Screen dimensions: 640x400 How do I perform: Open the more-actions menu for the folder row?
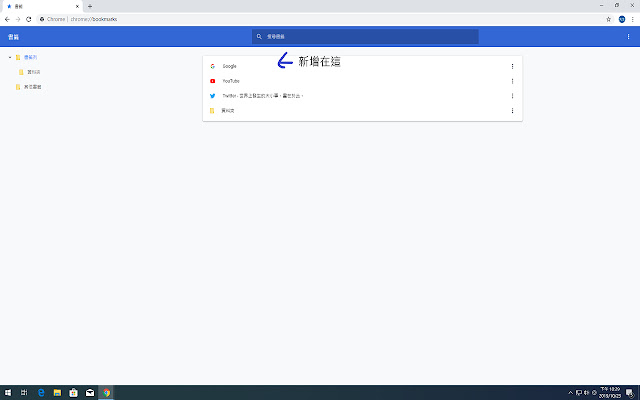[x=512, y=111]
